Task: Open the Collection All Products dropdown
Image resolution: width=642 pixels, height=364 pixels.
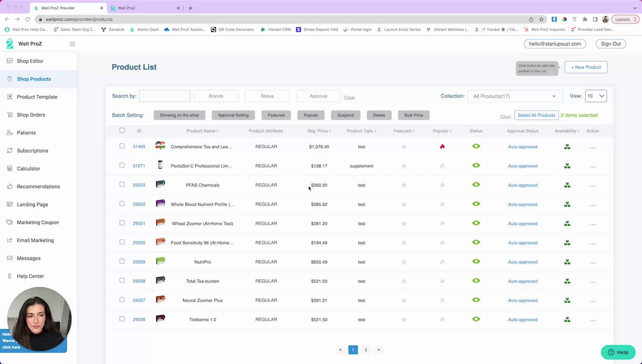Action: pos(514,96)
